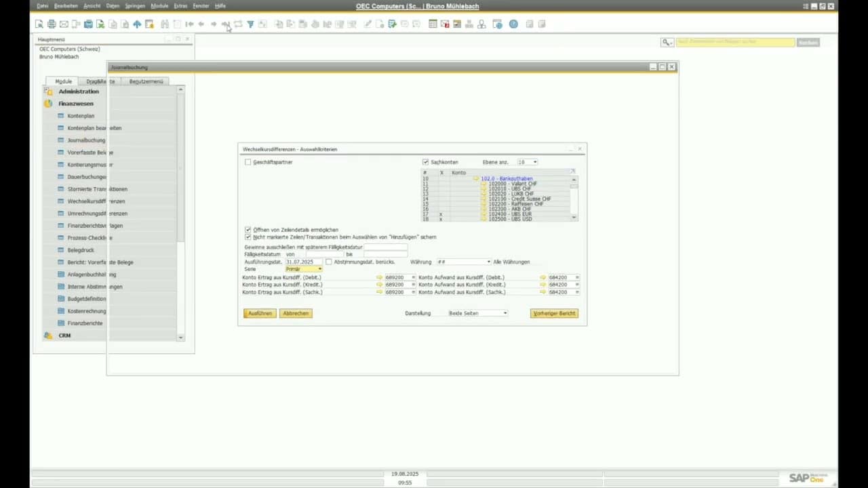
Task: Click the filter funnel toolbar icon
Action: (x=250, y=24)
